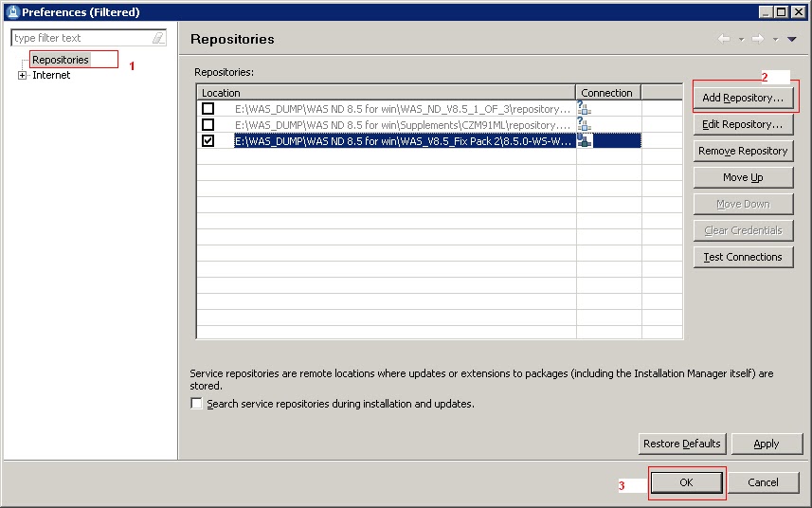The image size is (812, 508).
Task: Click the Remove Repository button
Action: point(743,151)
